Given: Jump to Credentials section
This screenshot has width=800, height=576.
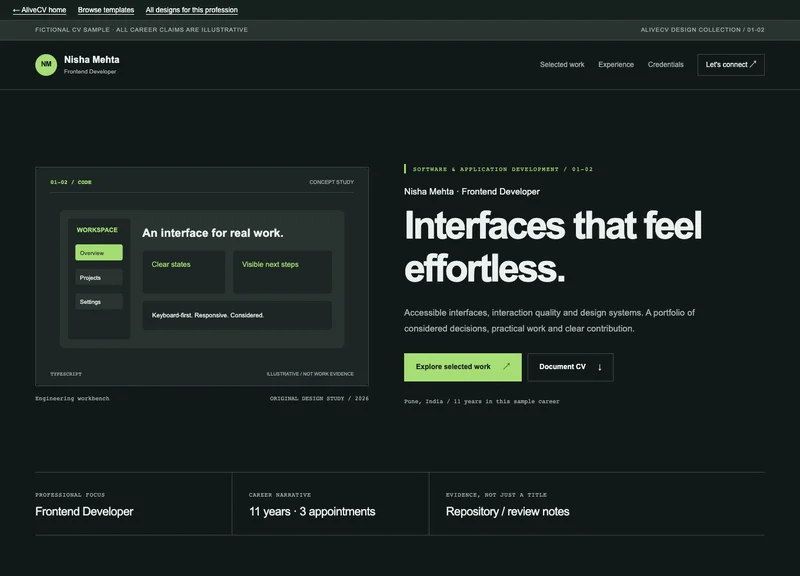Looking at the screenshot, I should tap(665, 65).
